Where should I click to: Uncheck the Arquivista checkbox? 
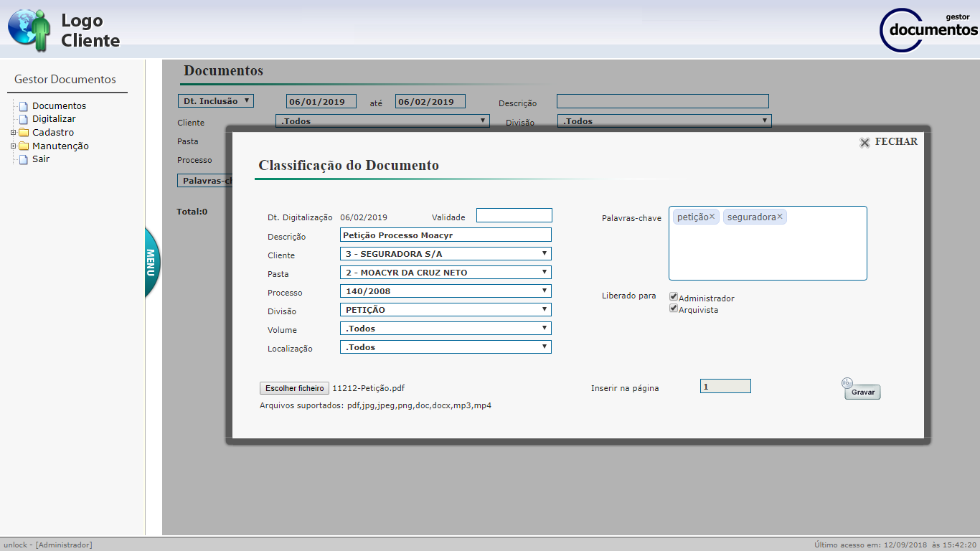coord(674,309)
